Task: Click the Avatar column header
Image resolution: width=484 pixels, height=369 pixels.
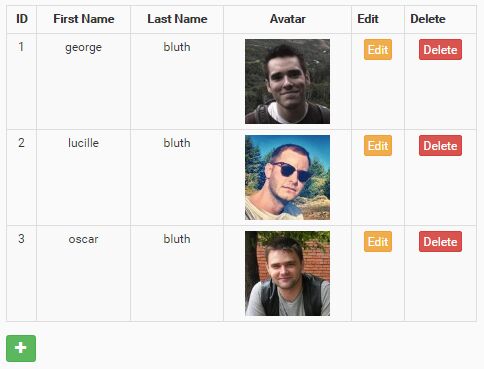Action: pyautogui.click(x=287, y=19)
